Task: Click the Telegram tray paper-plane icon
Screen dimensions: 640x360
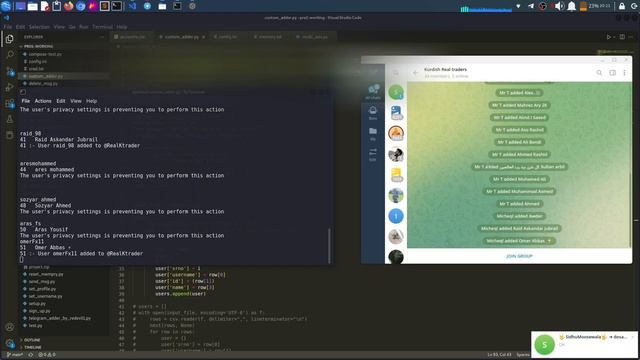Action: pyautogui.click(x=531, y=6)
